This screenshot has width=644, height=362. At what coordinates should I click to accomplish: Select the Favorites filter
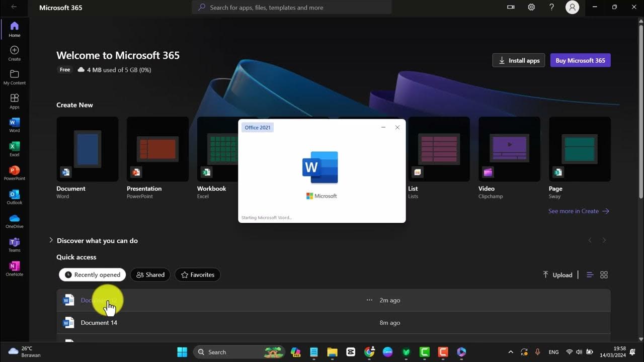pos(198,275)
